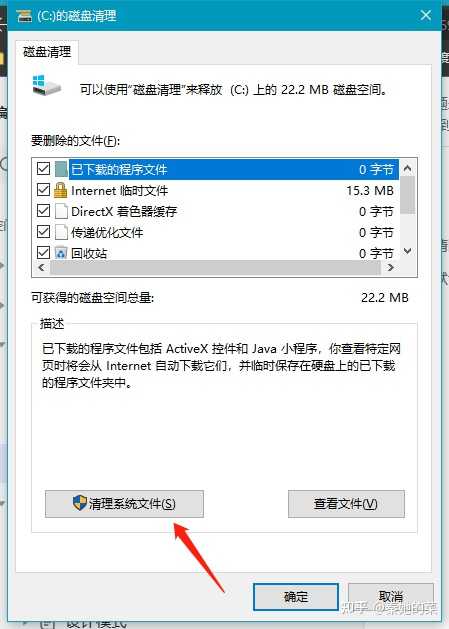Click the Windows drive icon beside the summary
Viewport: 449px width, 629px height.
(46, 85)
